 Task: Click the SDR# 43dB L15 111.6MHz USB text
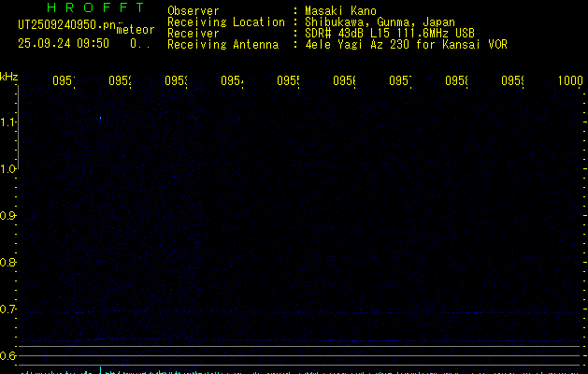[390, 34]
